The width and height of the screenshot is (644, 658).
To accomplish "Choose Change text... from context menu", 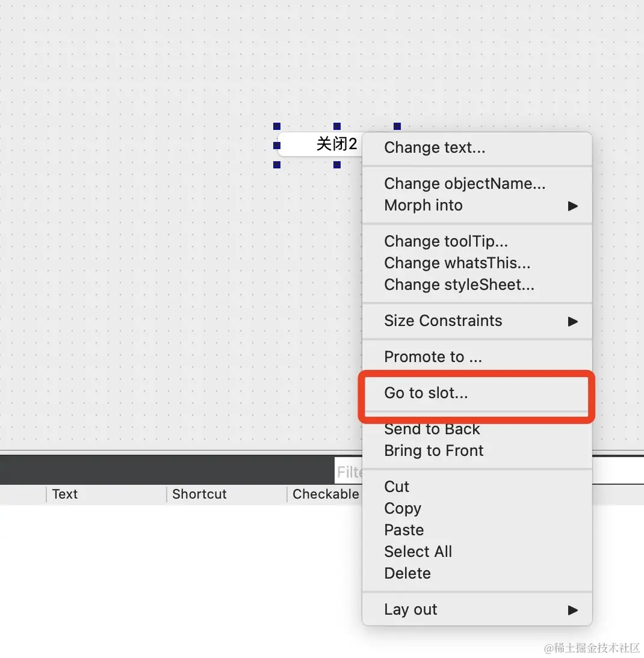I will [477, 148].
